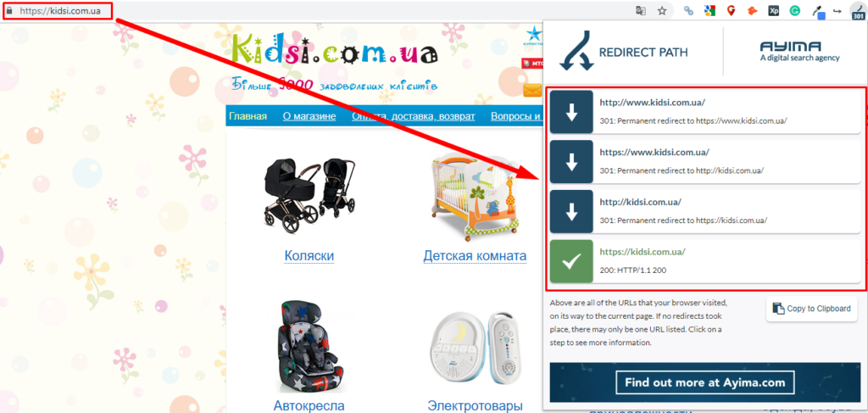Expand the http://kidsi.com.ua/ redirect step
This screenshot has height=413, width=868.
[x=705, y=211]
